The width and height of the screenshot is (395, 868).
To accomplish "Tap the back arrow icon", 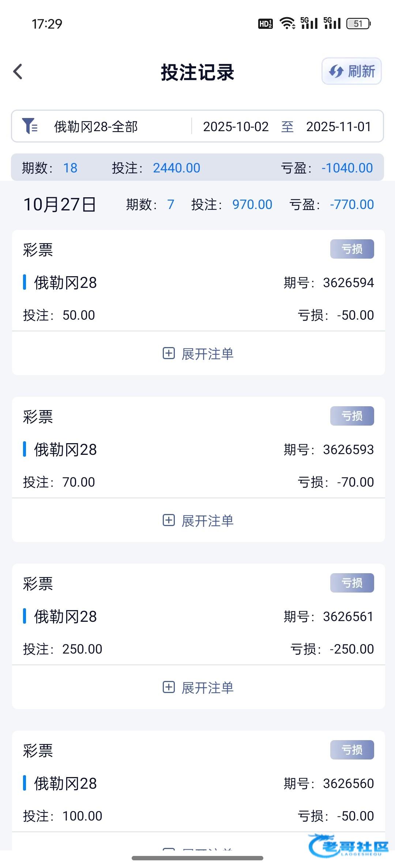I will pyautogui.click(x=18, y=72).
